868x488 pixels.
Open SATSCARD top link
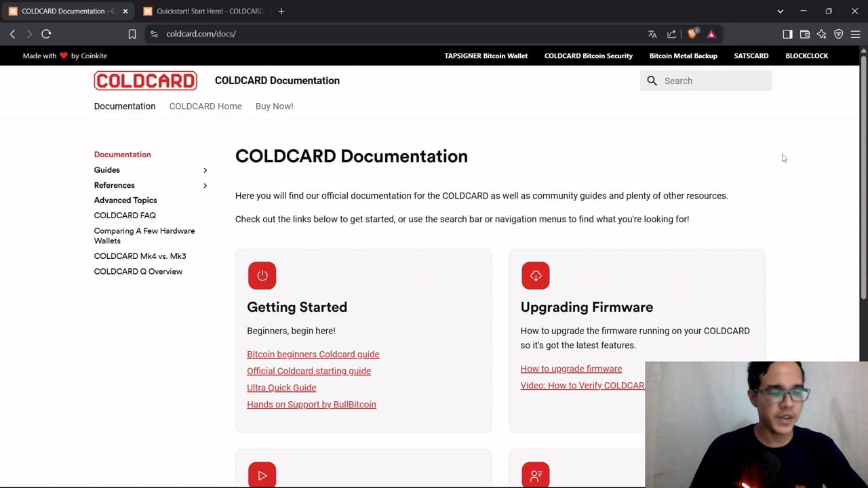point(751,56)
